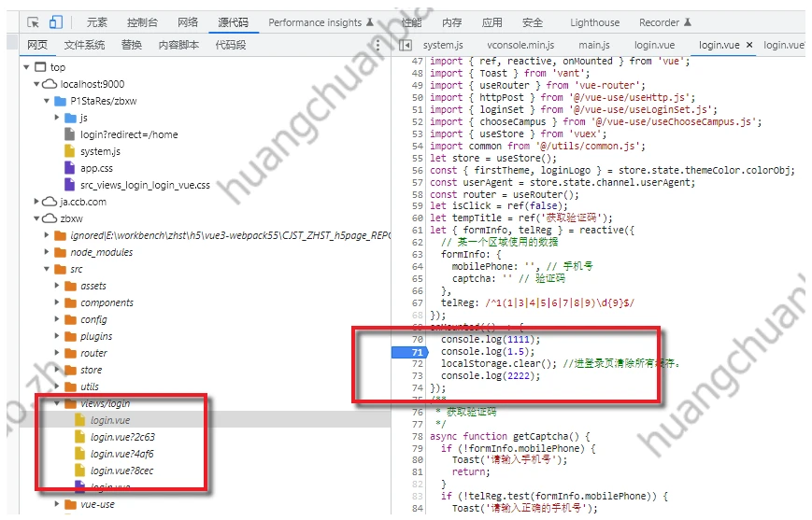812x520 pixels.
Task: Click the cloud icon beside localhost:9000
Action: (50, 84)
